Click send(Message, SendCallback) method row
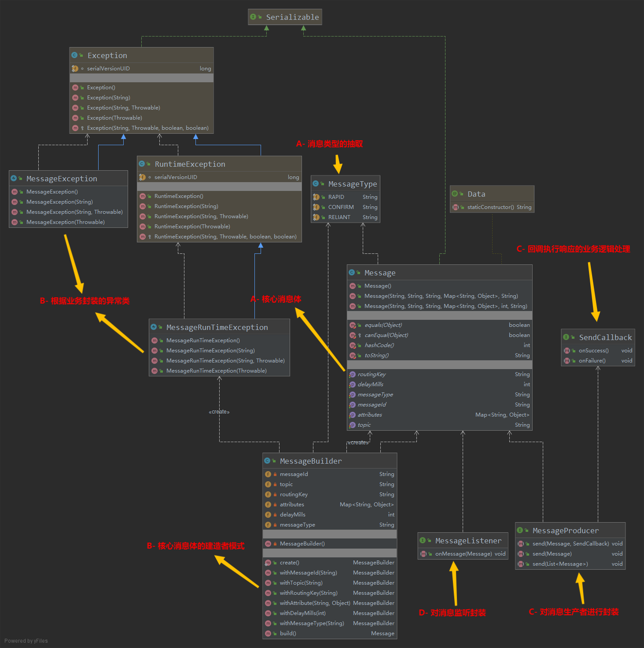 (570, 543)
